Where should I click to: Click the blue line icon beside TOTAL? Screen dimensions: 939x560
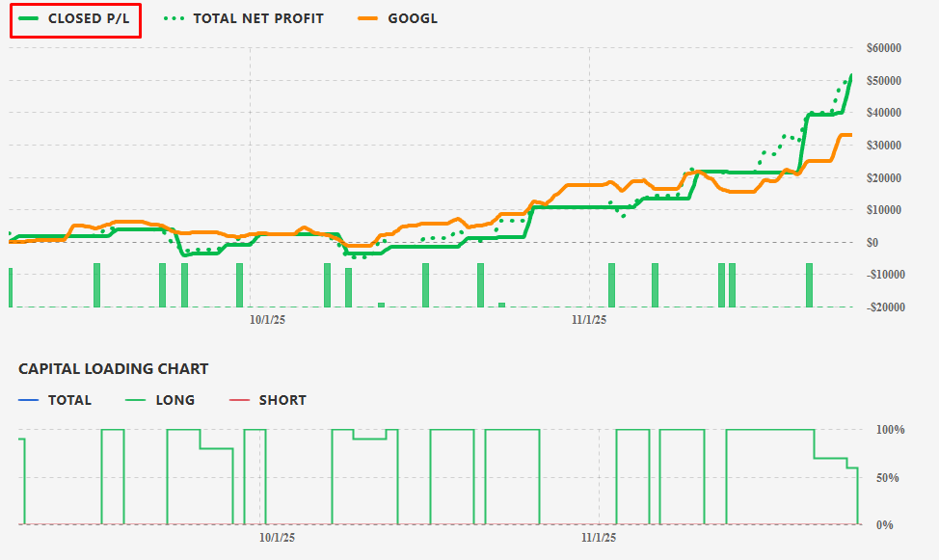pos(29,400)
